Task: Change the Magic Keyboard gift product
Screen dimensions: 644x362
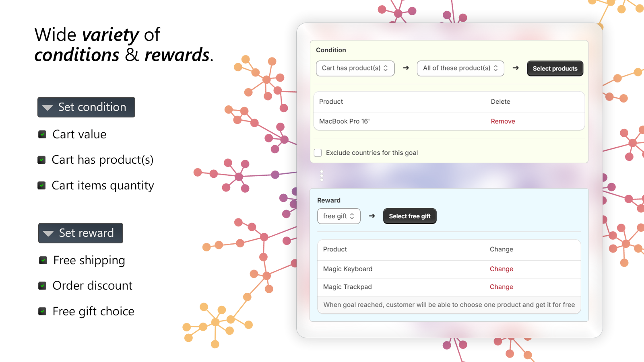Action: point(501,269)
